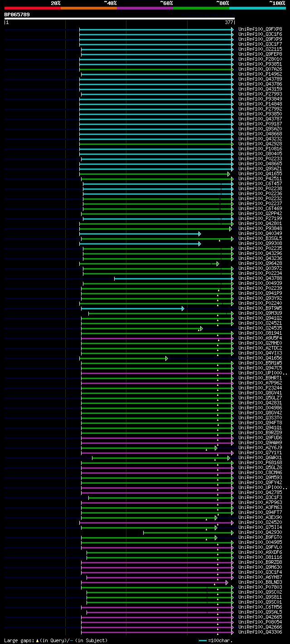Viewport: 290px width, 644px height.
Task: Open hit UniRef100_P14962
Action: [x=260, y=74]
